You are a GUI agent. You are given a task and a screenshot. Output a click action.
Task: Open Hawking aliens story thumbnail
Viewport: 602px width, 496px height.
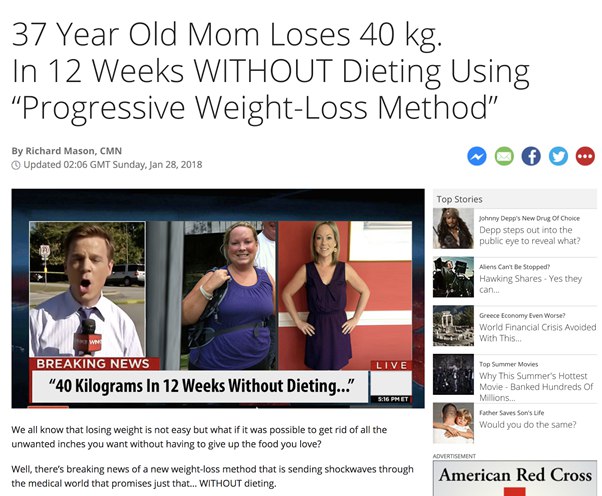pos(453,277)
